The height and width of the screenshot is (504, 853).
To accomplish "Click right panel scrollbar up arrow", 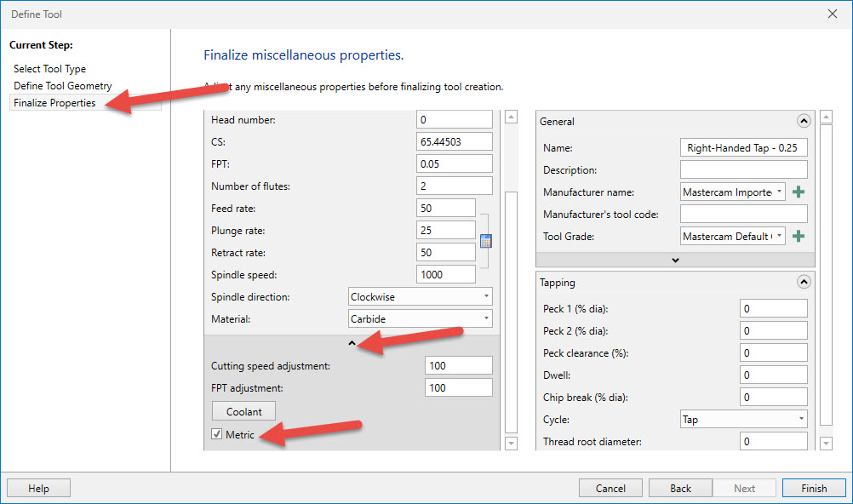I will click(x=826, y=117).
